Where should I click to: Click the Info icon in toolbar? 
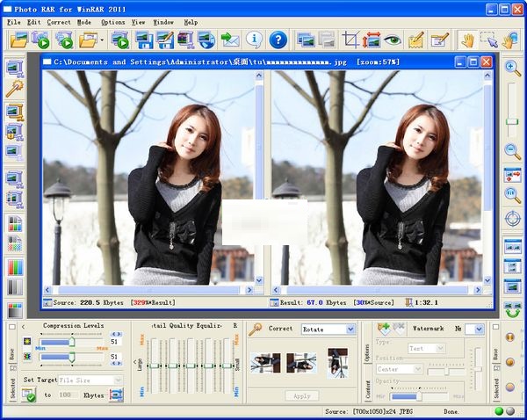click(254, 40)
